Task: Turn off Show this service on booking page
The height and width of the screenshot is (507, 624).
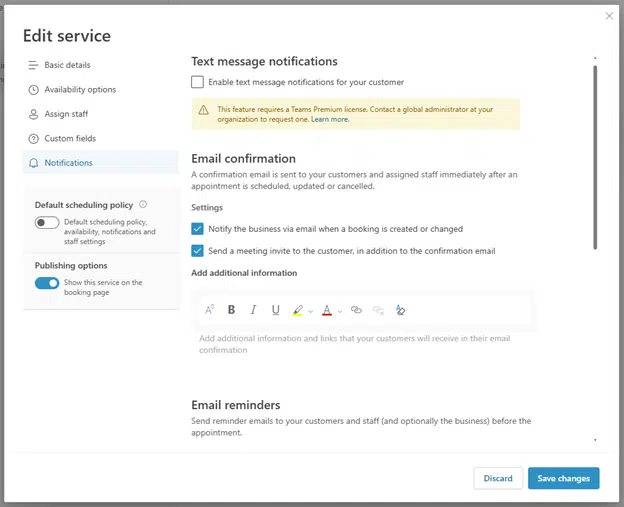Action: (x=47, y=283)
